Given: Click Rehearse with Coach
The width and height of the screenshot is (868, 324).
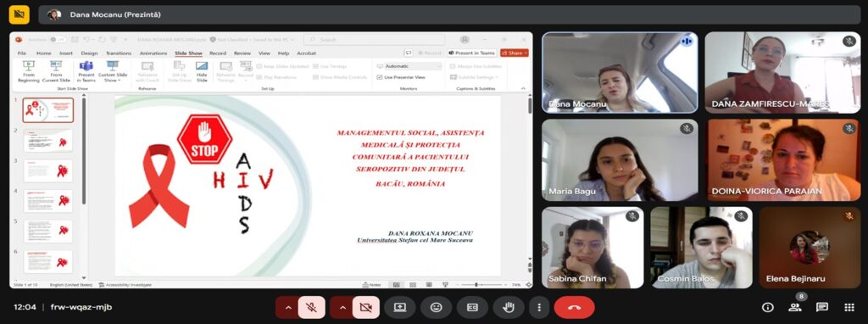Looking at the screenshot, I should coord(147,71).
